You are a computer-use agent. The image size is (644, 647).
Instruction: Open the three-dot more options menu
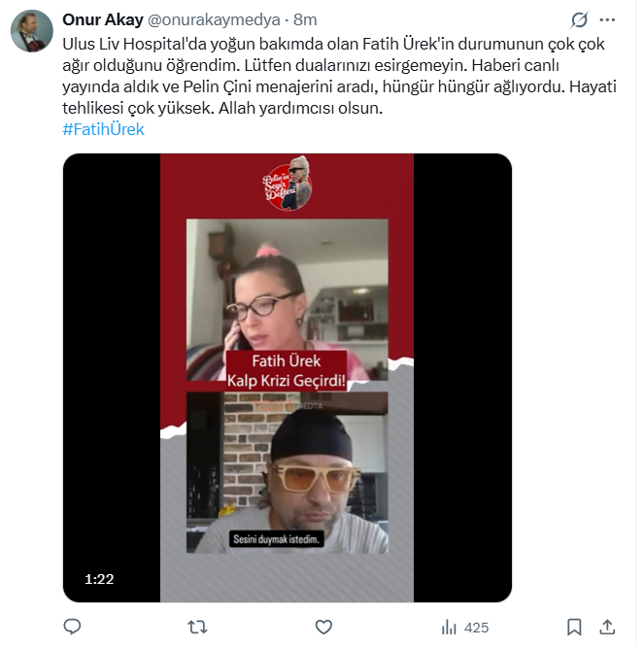tap(607, 19)
